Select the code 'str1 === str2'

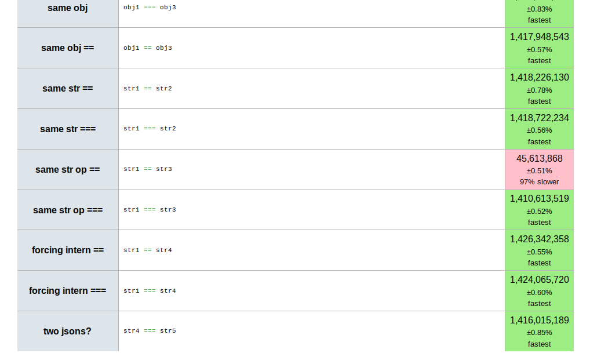[150, 128]
